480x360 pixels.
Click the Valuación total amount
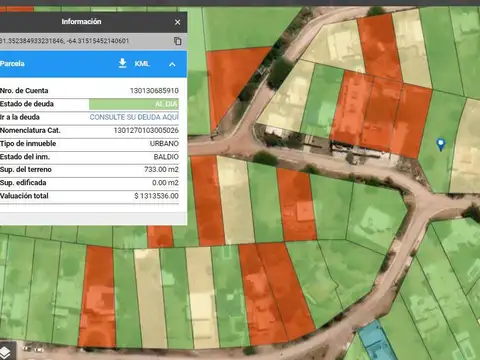click(x=156, y=196)
